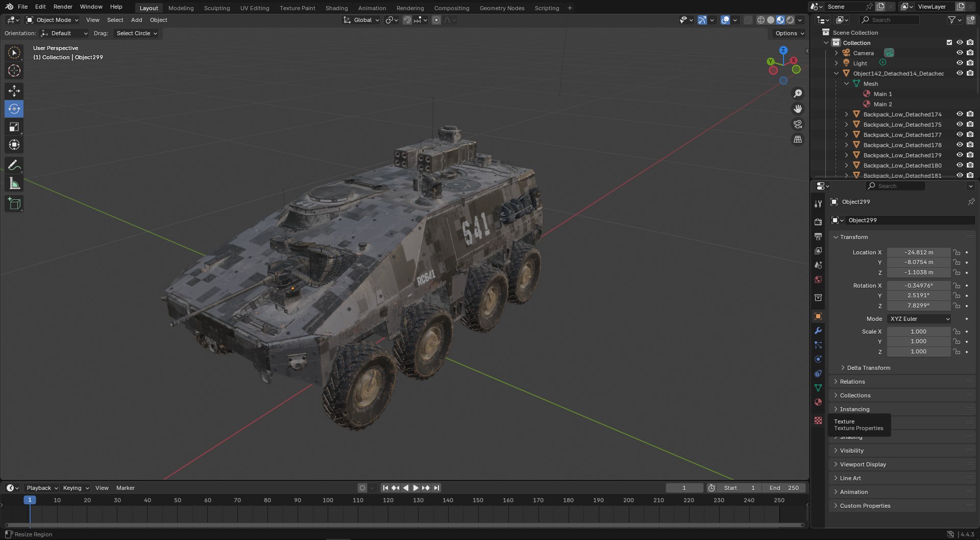
Task: Switch to the Sculpting workspace tab
Action: [217, 8]
